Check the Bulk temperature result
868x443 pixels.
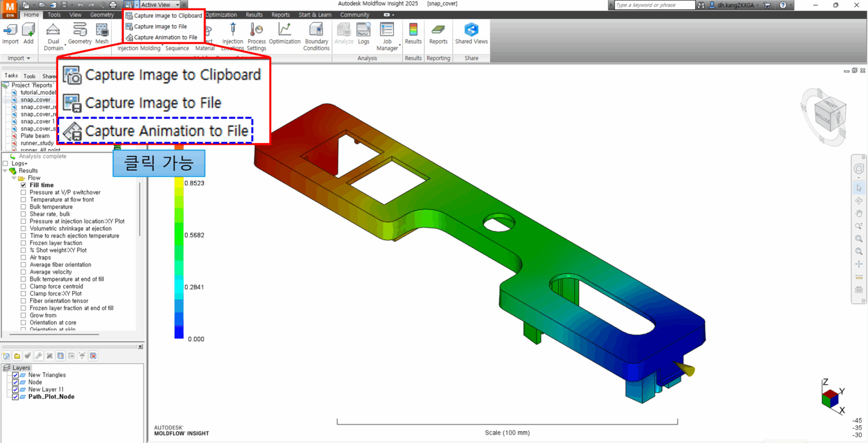tap(24, 207)
